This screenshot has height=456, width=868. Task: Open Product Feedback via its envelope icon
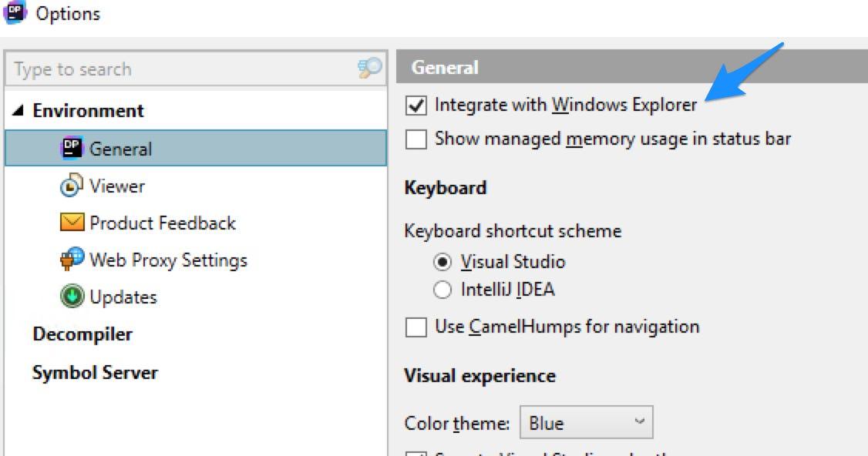[73, 223]
